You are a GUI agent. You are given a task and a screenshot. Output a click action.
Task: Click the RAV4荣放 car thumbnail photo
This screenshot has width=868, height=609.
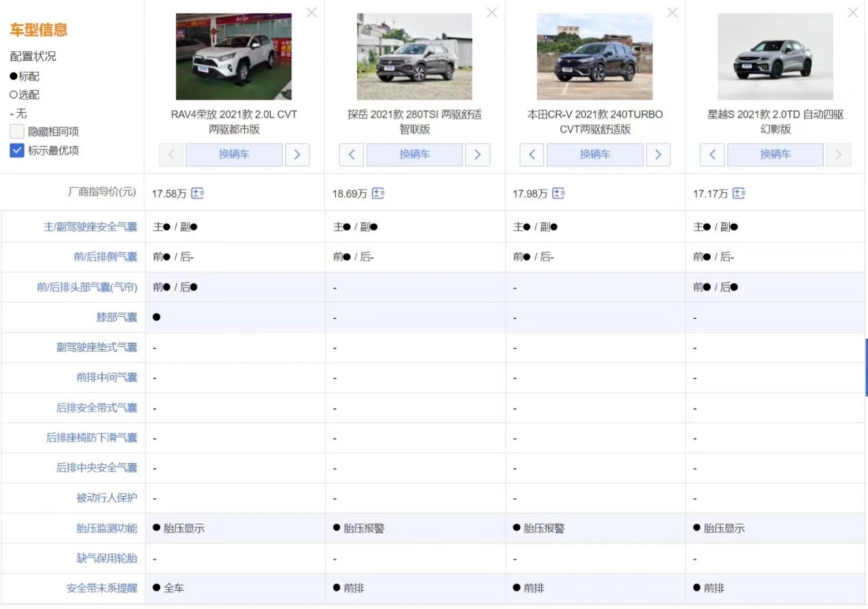(x=233, y=56)
